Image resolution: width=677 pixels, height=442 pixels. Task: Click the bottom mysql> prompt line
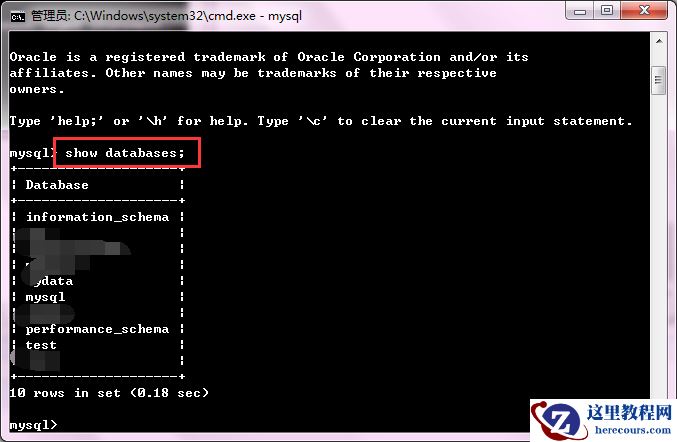tap(33, 425)
